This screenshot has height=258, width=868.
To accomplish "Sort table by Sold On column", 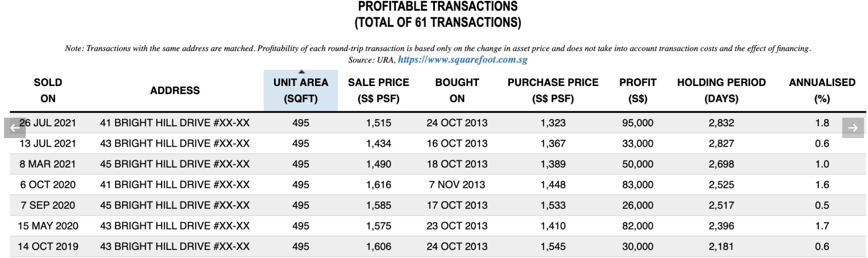I will click(x=48, y=91).
